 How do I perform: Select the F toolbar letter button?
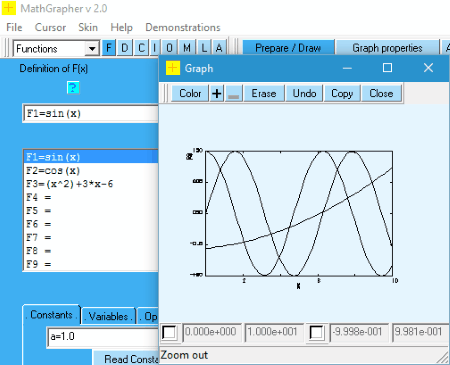tap(109, 48)
